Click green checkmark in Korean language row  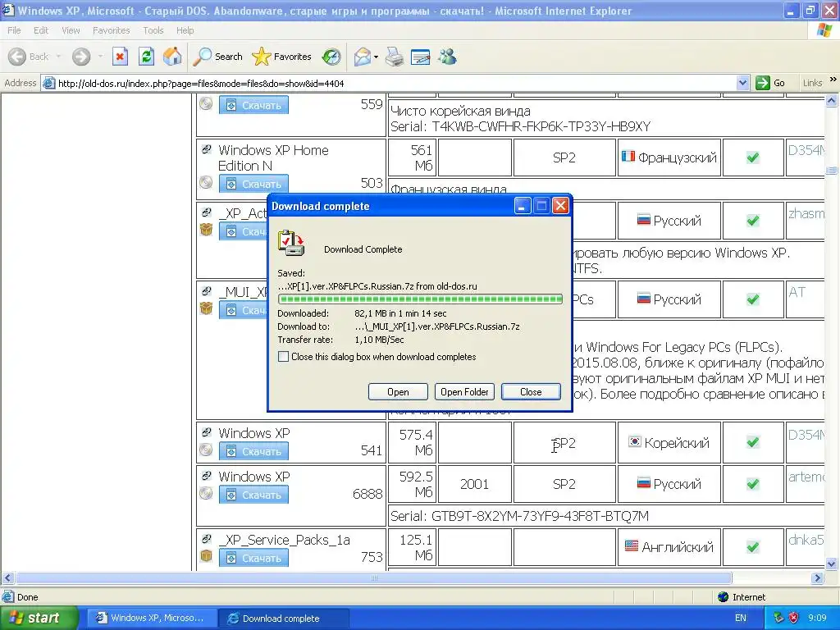click(753, 442)
